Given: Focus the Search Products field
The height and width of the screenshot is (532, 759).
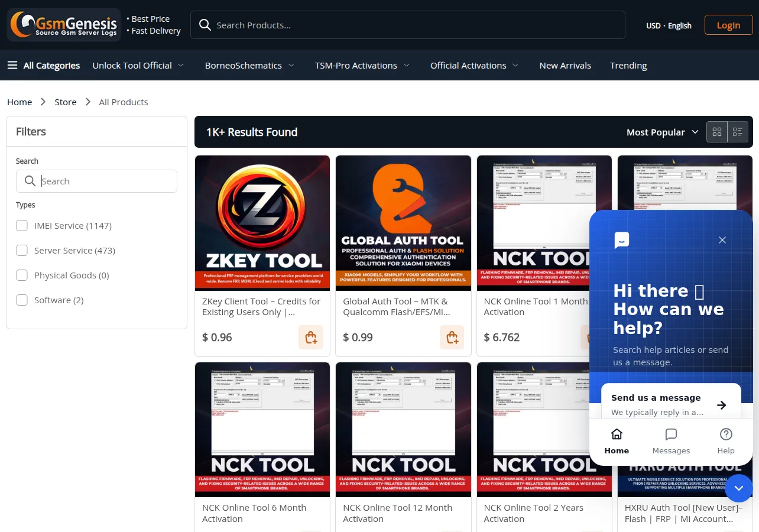Looking at the screenshot, I should click(x=408, y=25).
